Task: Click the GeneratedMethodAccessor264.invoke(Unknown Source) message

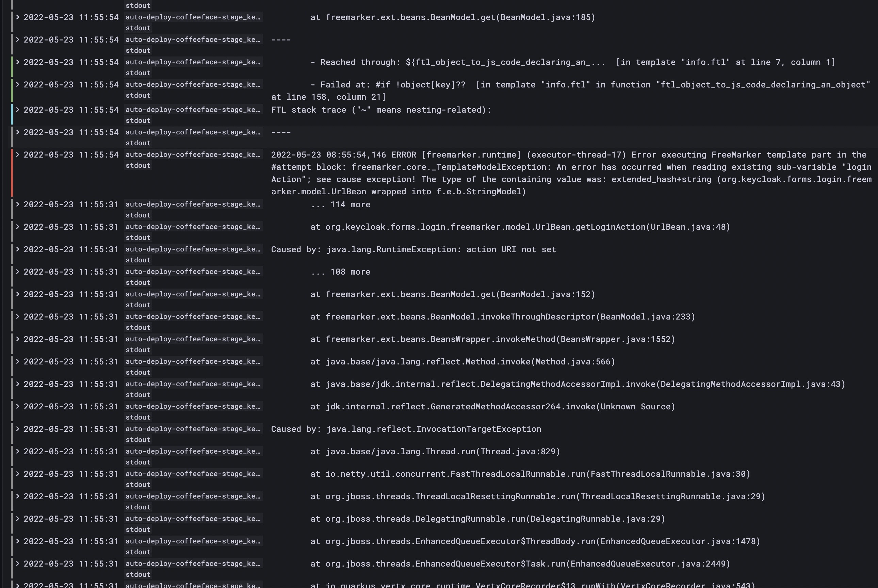Action: (x=493, y=407)
